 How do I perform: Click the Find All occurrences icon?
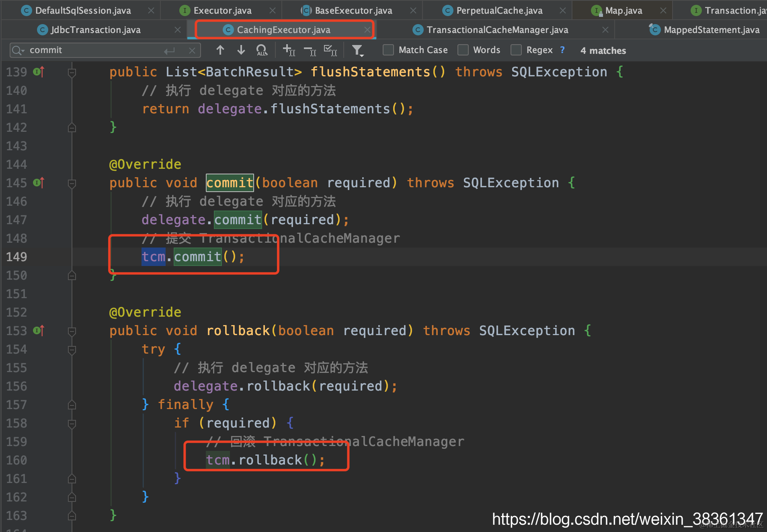click(x=262, y=50)
